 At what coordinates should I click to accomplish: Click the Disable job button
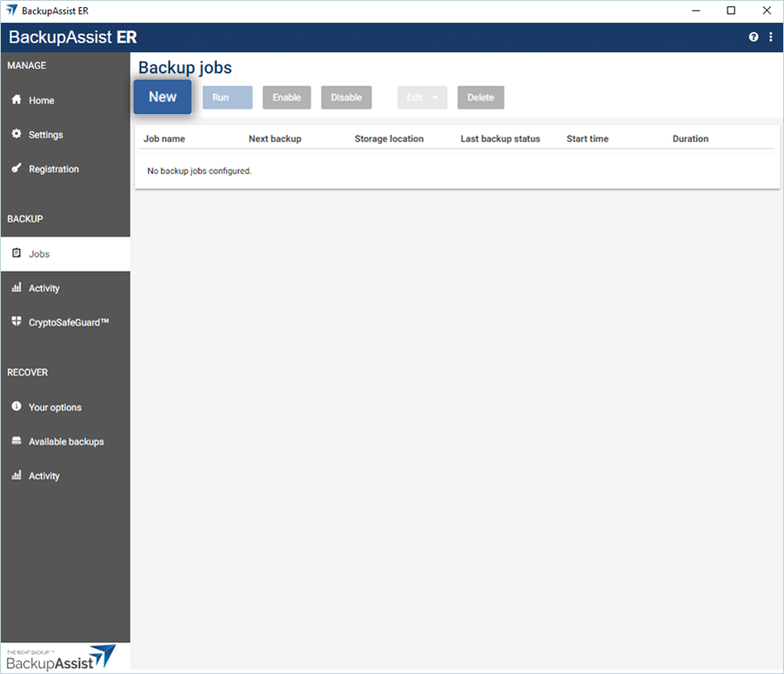(346, 98)
